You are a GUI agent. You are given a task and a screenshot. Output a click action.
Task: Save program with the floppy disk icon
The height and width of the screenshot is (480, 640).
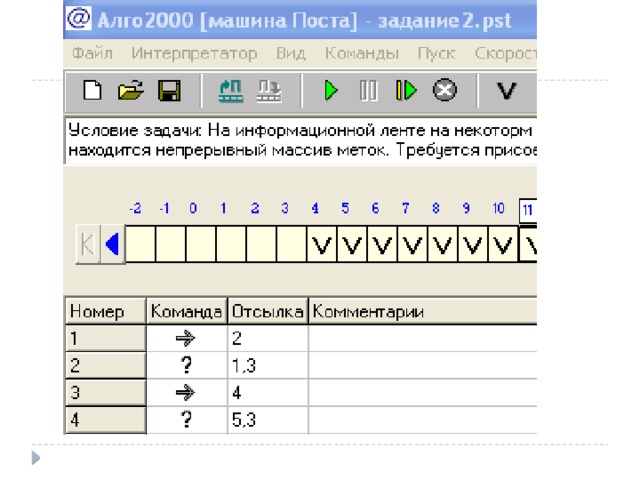[169, 92]
